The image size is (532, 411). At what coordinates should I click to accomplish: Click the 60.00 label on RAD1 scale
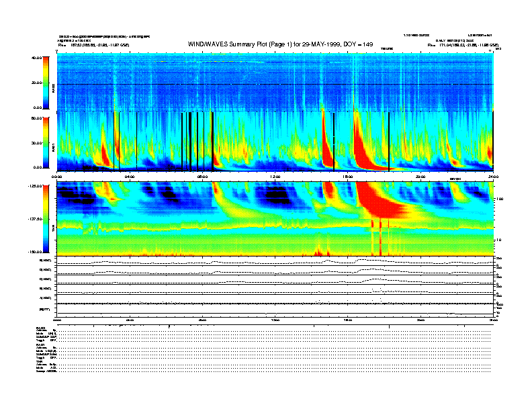36,118
